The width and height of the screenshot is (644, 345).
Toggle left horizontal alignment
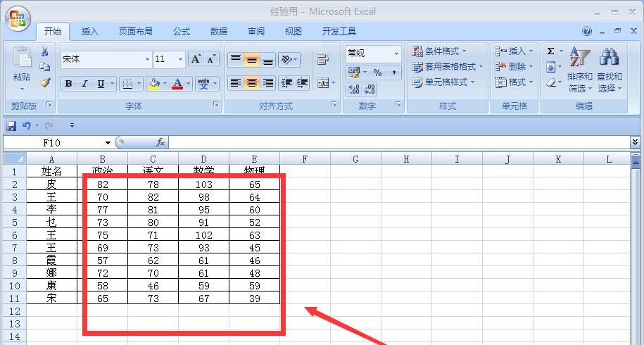(x=235, y=83)
